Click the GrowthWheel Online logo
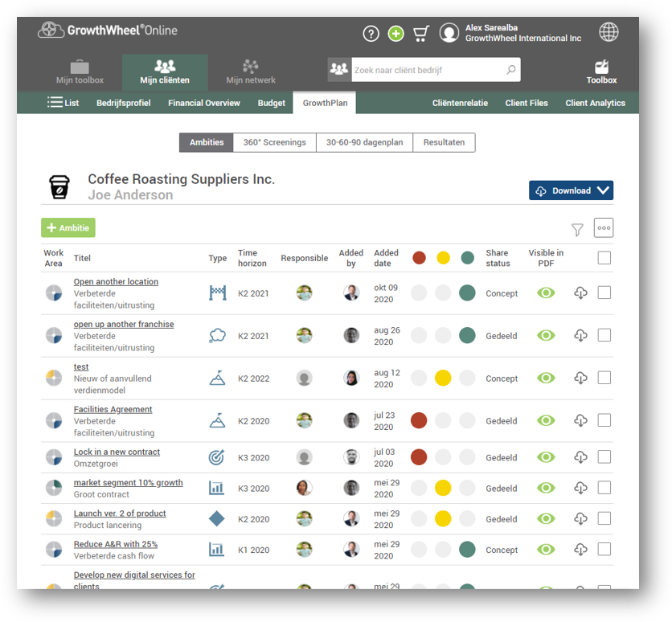 coord(108,30)
